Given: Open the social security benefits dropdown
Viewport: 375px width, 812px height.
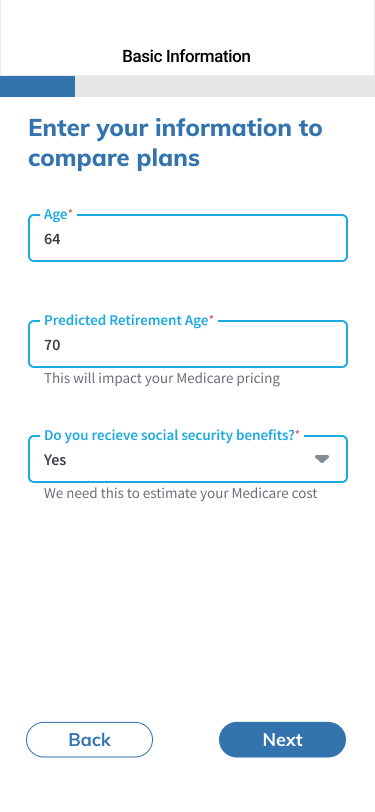Looking at the screenshot, I should pos(188,459).
